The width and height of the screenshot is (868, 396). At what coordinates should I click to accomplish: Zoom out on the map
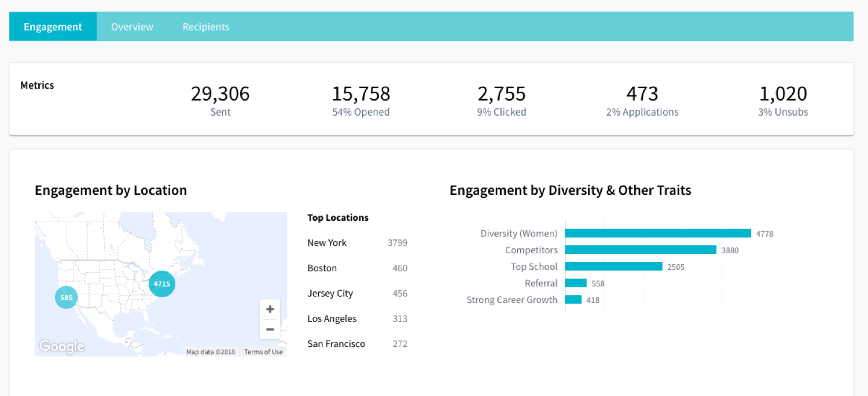point(270,329)
